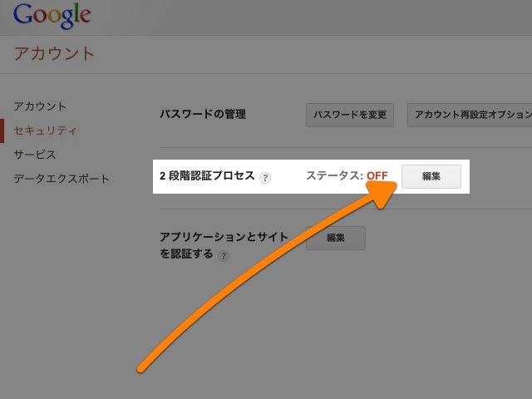The height and width of the screenshot is (399, 532).
Task: Select アカウント in the sidebar
Action: [x=40, y=106]
